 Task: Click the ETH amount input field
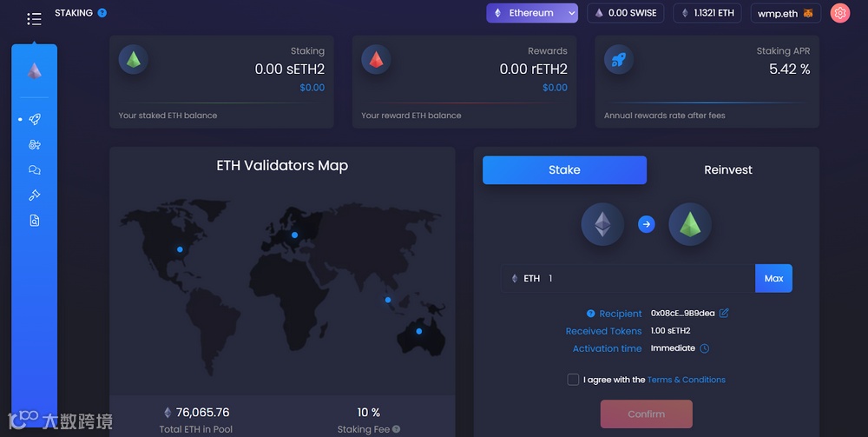pos(628,279)
